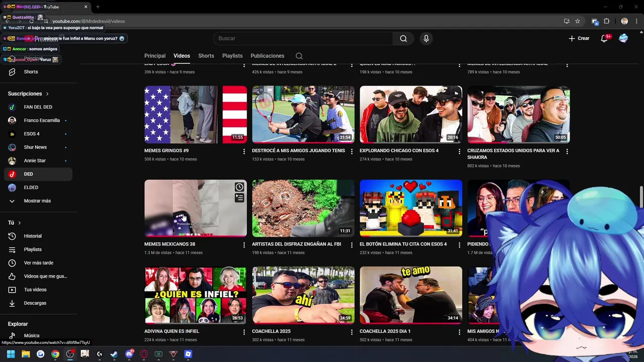Play ¿QUIÉN ES INFIEL? thumbnail

tap(196, 295)
